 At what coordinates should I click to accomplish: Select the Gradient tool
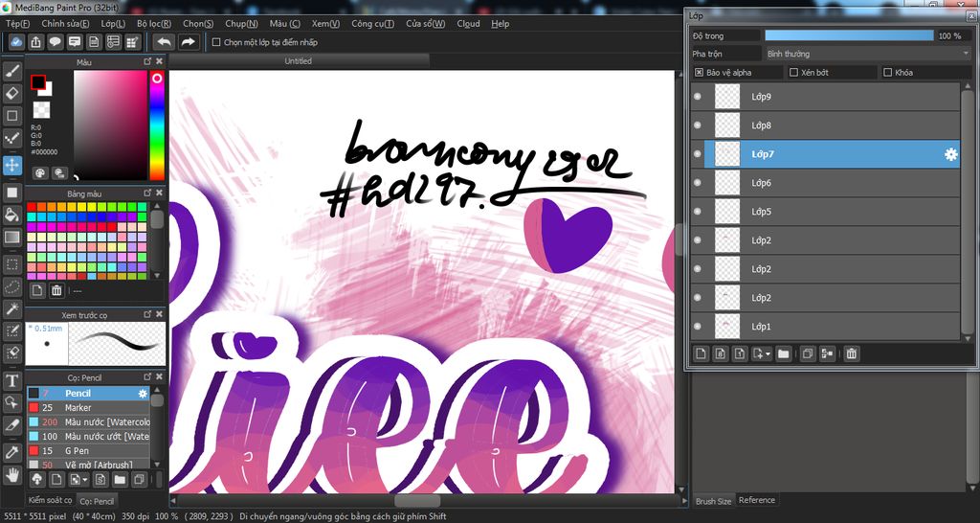11,238
